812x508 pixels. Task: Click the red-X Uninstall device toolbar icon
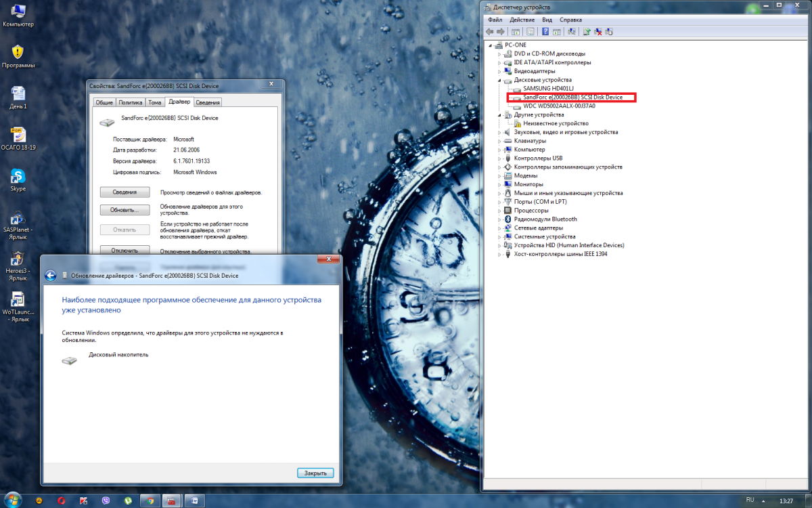(x=598, y=31)
